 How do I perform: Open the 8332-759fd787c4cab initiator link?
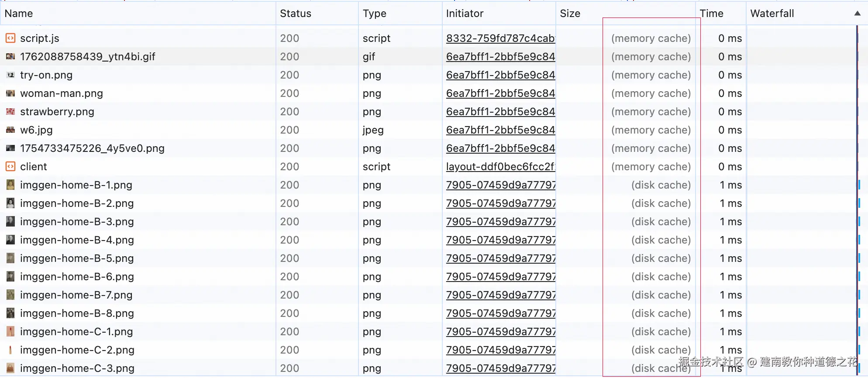(x=500, y=38)
